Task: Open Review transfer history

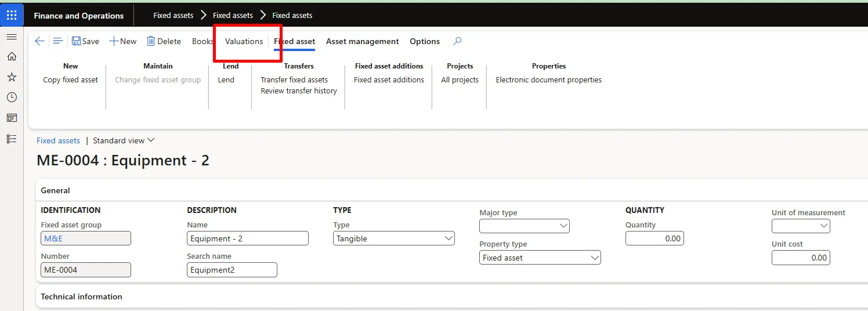Action: click(x=299, y=91)
